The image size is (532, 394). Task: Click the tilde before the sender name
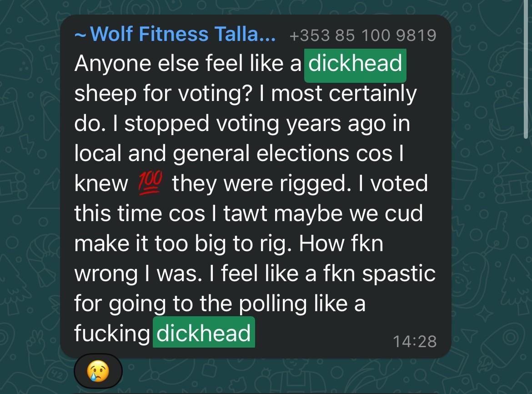pos(80,35)
